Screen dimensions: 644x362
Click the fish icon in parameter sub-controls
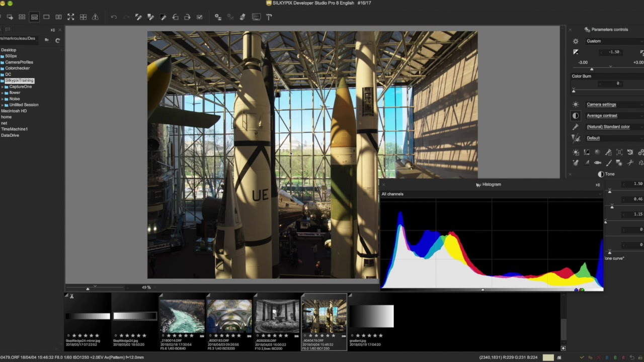598,163
